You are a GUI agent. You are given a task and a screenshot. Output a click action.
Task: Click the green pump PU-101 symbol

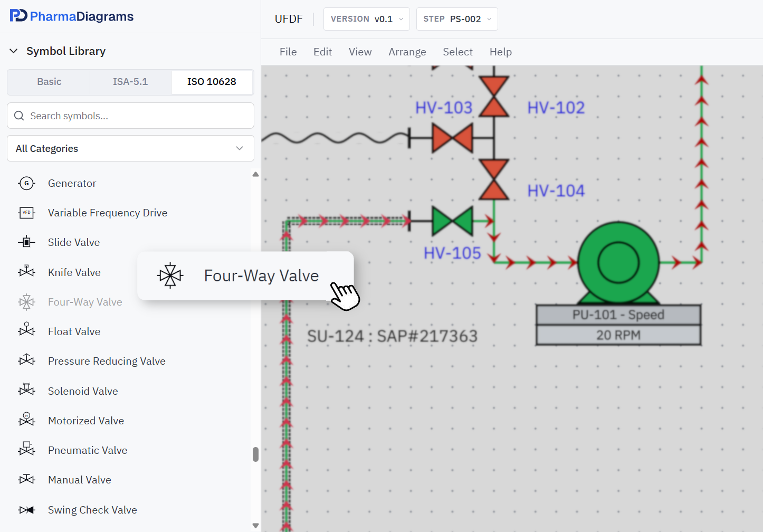point(618,262)
